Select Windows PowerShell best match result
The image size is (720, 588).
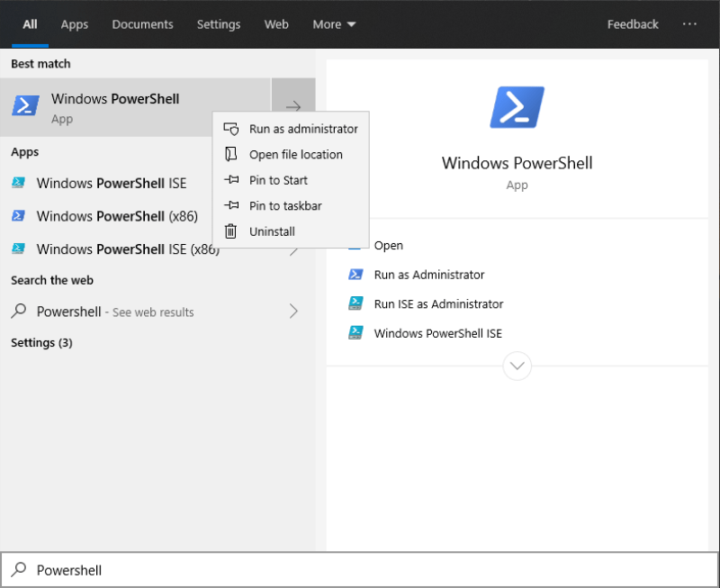[x=136, y=107]
